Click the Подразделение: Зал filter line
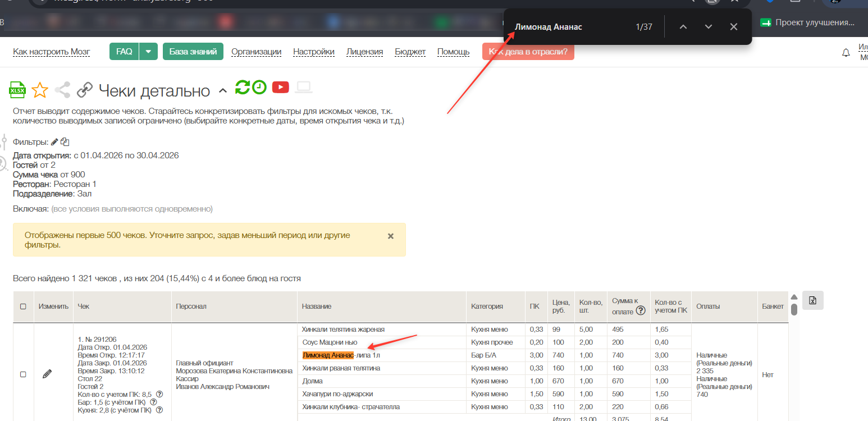 tap(52, 194)
